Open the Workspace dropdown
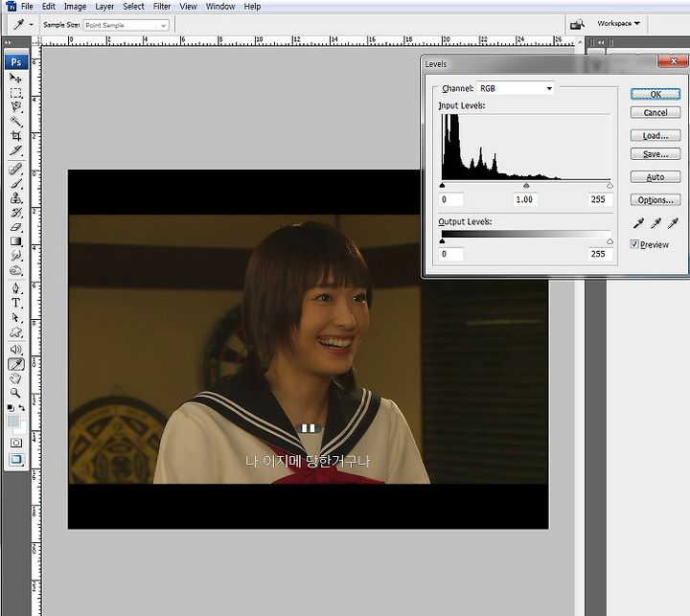Screen dimensions: 690x616 coord(619,23)
